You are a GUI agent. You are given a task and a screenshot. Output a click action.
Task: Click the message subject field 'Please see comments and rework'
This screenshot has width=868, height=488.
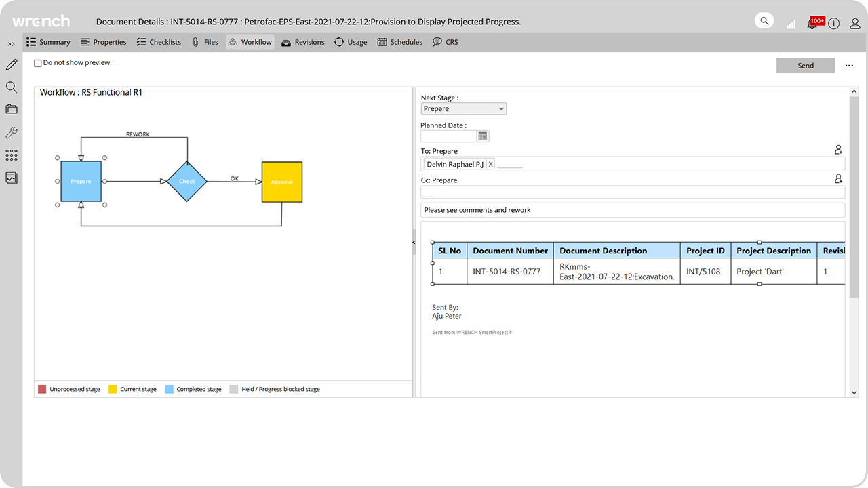[x=633, y=210]
